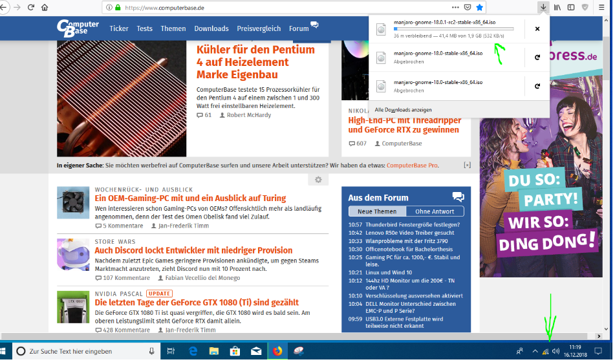Open Tests in site navigation
This screenshot has width=615, height=364.
144,28
